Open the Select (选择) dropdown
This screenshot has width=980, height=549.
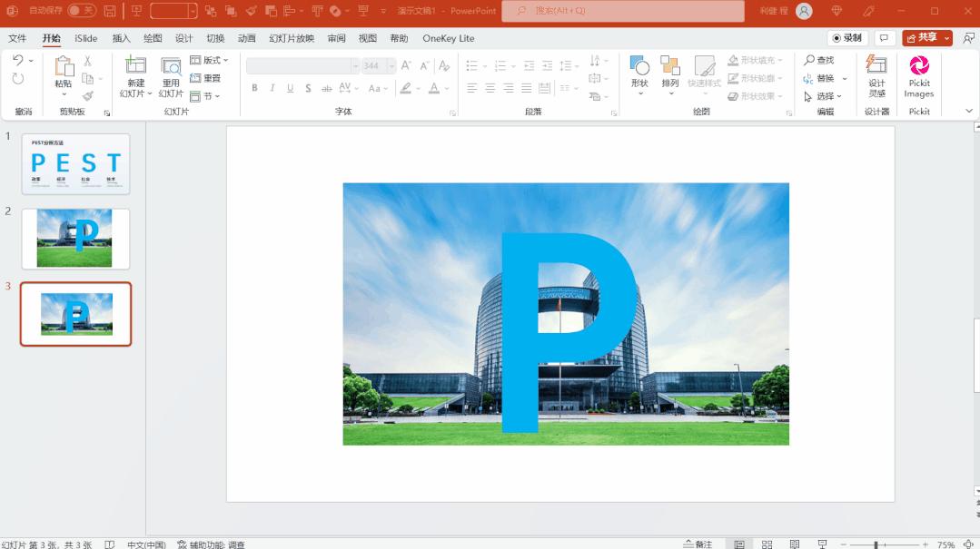click(823, 96)
